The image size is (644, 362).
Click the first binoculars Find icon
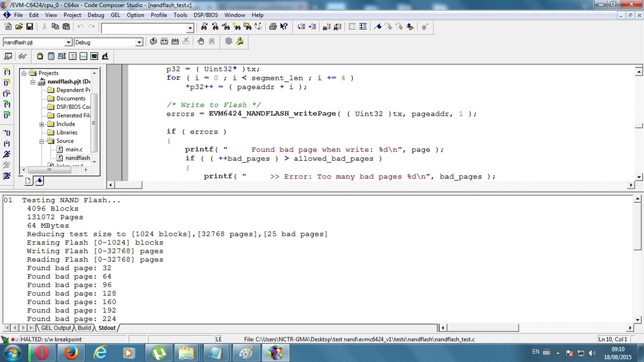(204, 27)
